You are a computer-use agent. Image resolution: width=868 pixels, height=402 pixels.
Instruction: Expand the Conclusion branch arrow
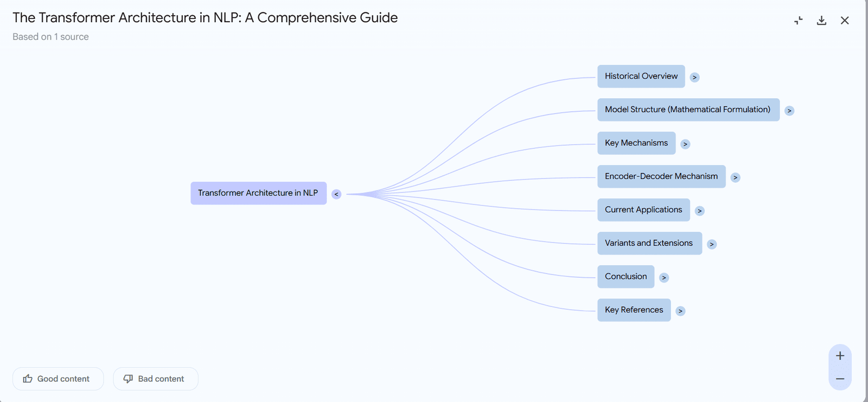(664, 278)
